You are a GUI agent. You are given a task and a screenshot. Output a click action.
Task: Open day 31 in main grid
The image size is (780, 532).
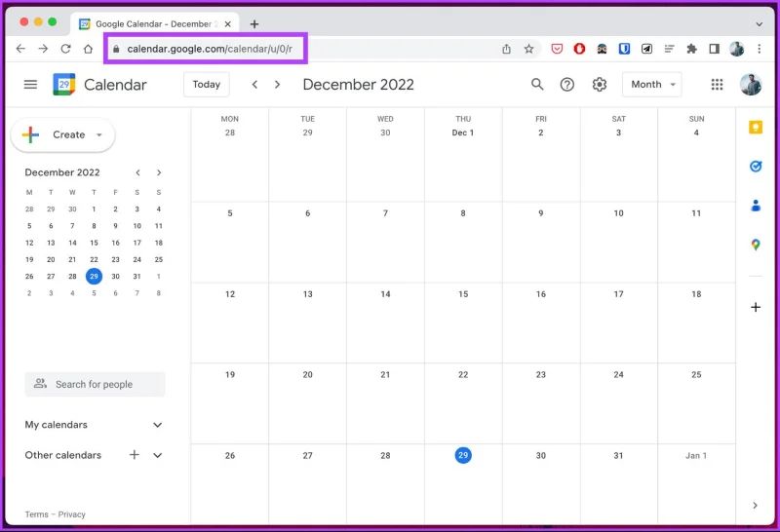618,455
